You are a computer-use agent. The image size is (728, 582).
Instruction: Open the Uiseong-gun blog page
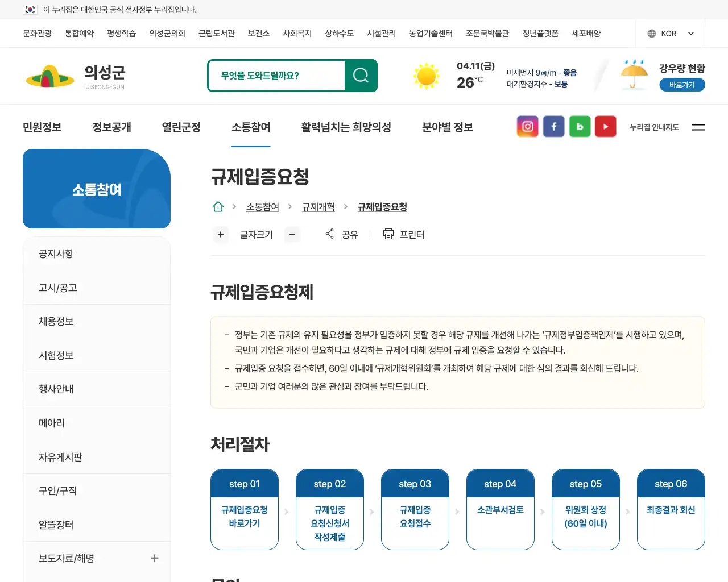580,126
